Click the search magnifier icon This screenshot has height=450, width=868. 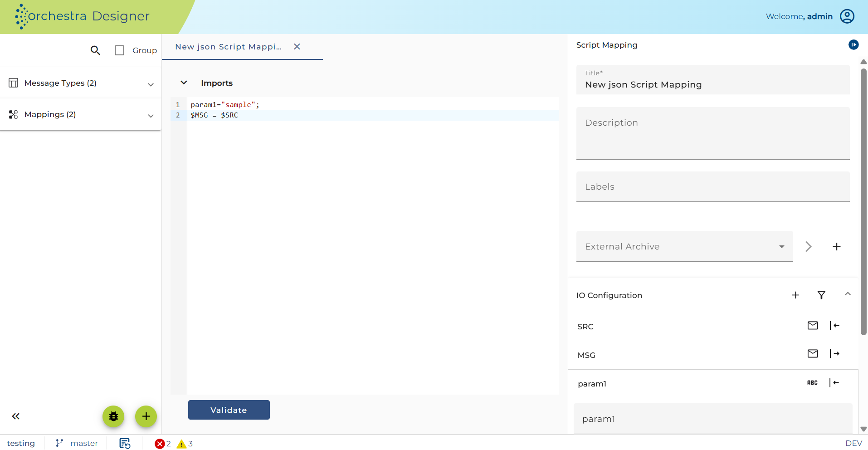tap(95, 50)
